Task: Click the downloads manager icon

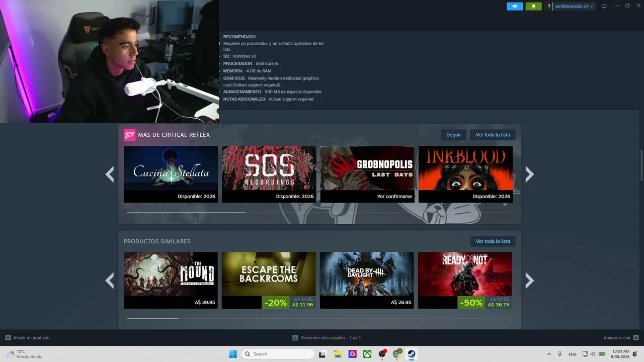Action: pos(295,338)
